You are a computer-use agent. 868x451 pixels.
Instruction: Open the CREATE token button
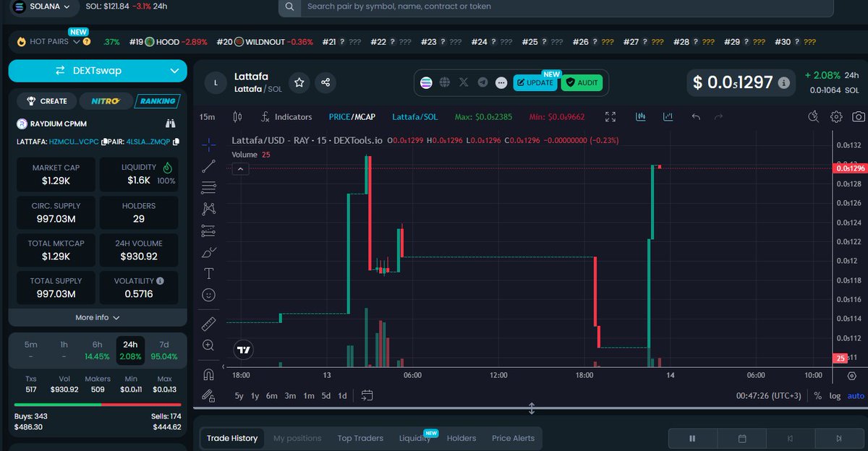pyautogui.click(x=46, y=101)
